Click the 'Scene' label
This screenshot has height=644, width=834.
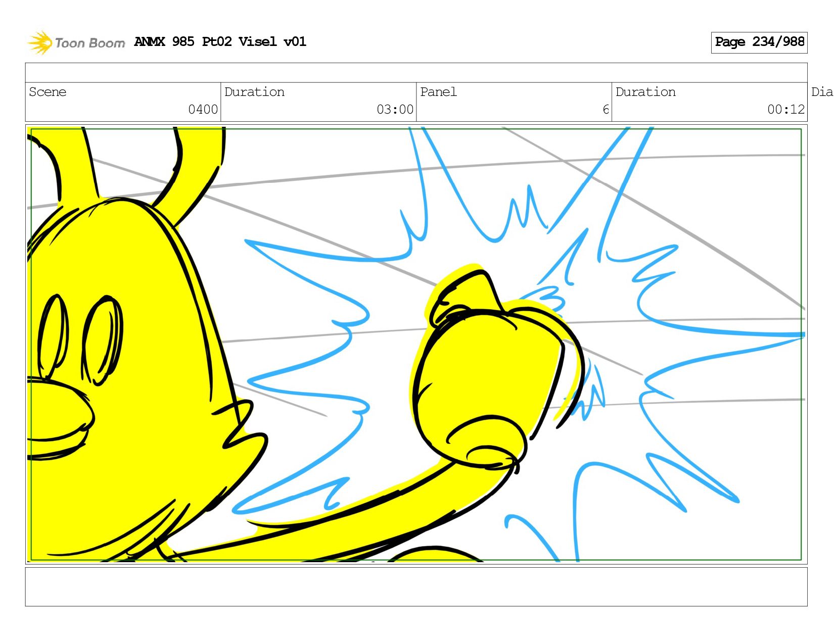pos(48,92)
